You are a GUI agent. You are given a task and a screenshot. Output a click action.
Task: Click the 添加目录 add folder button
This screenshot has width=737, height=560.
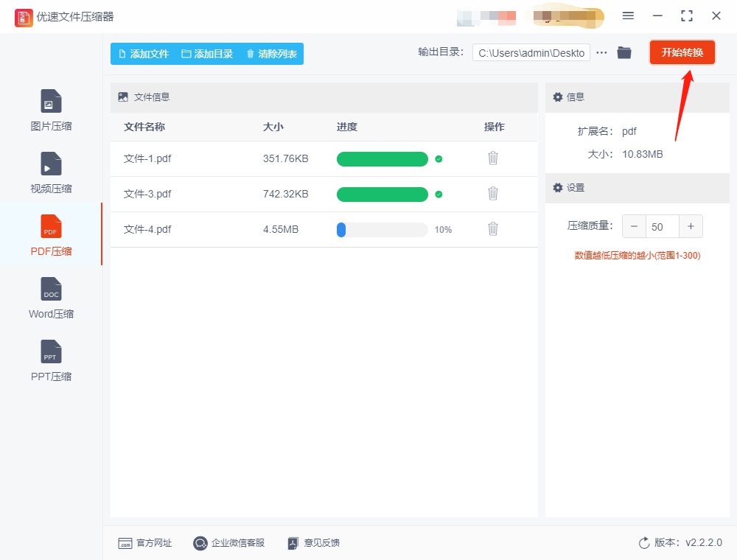(x=207, y=54)
